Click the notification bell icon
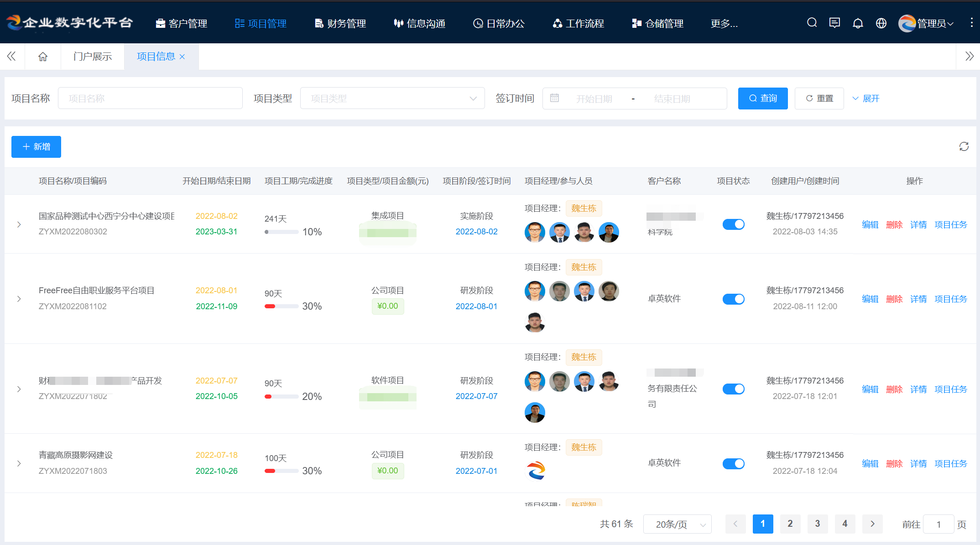The height and width of the screenshot is (545, 980). click(858, 22)
